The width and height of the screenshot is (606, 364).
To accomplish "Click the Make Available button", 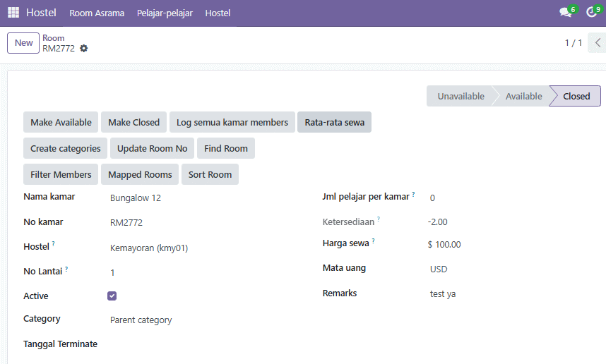I will (61, 122).
